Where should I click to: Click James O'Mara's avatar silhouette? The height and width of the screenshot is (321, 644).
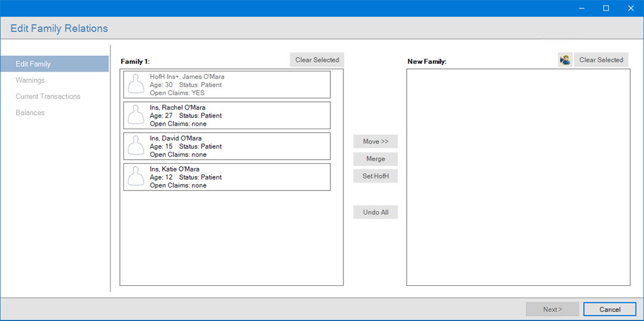coord(137,85)
